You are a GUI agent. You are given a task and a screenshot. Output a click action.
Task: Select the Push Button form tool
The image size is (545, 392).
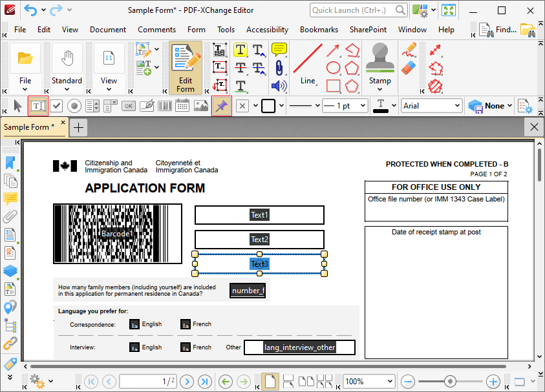pos(128,106)
